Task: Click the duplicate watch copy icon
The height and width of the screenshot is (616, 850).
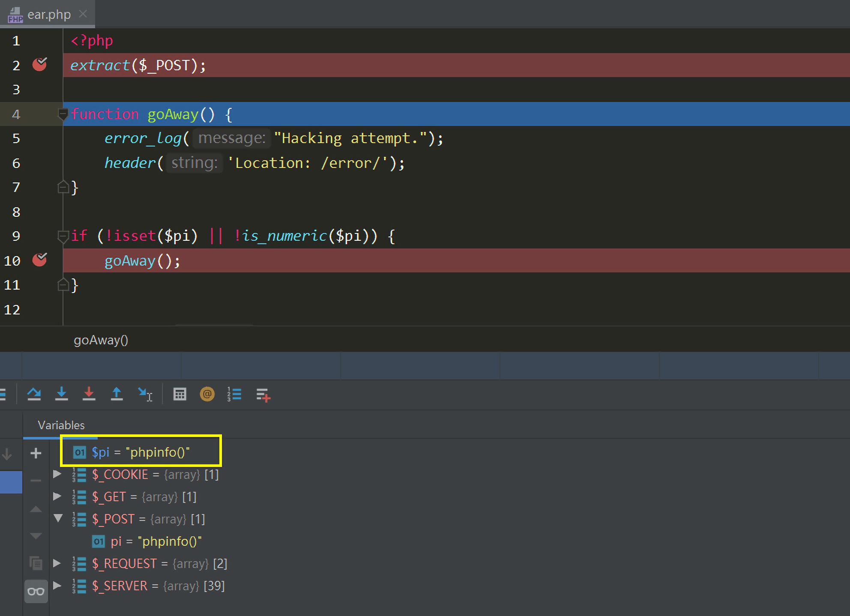Action: click(36, 562)
